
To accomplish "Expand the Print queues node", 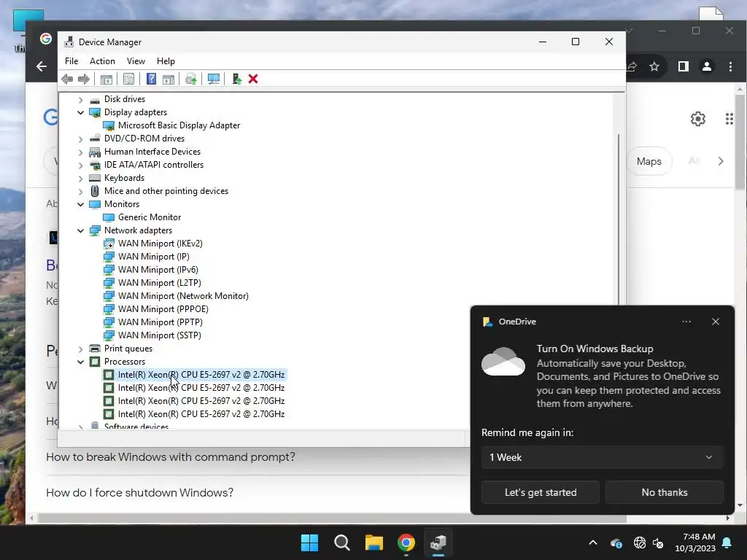I will (x=80, y=349).
